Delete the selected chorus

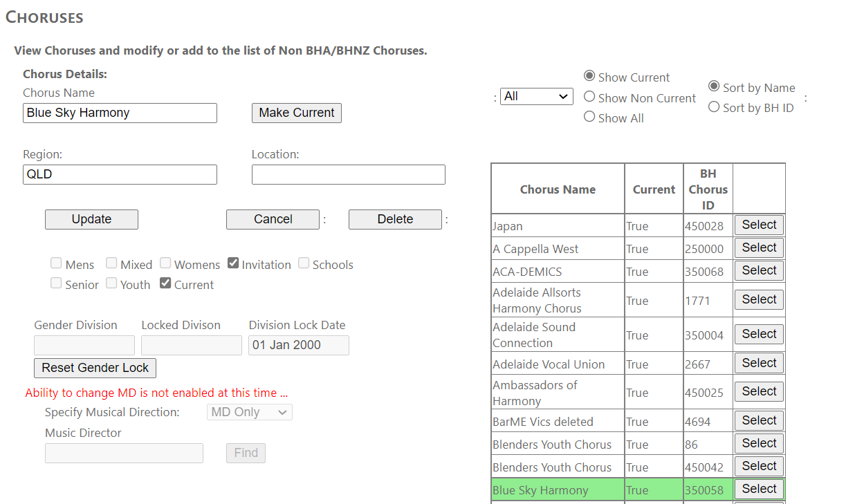click(395, 219)
